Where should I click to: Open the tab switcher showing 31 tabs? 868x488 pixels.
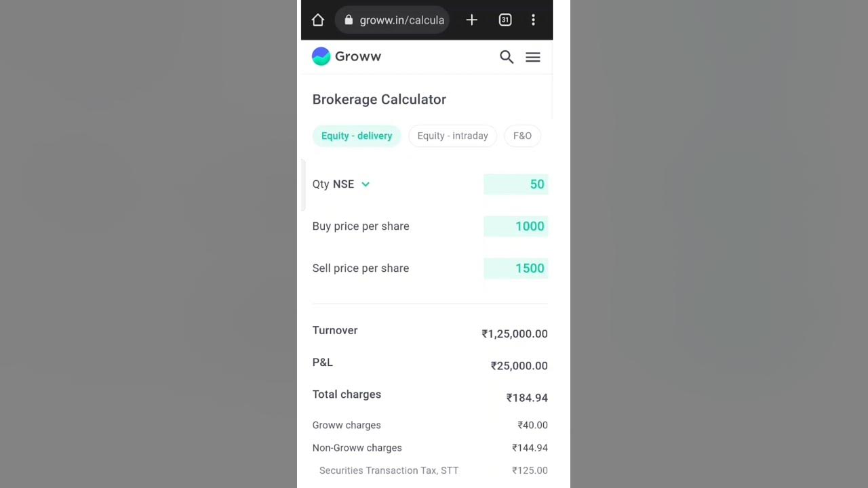[505, 20]
